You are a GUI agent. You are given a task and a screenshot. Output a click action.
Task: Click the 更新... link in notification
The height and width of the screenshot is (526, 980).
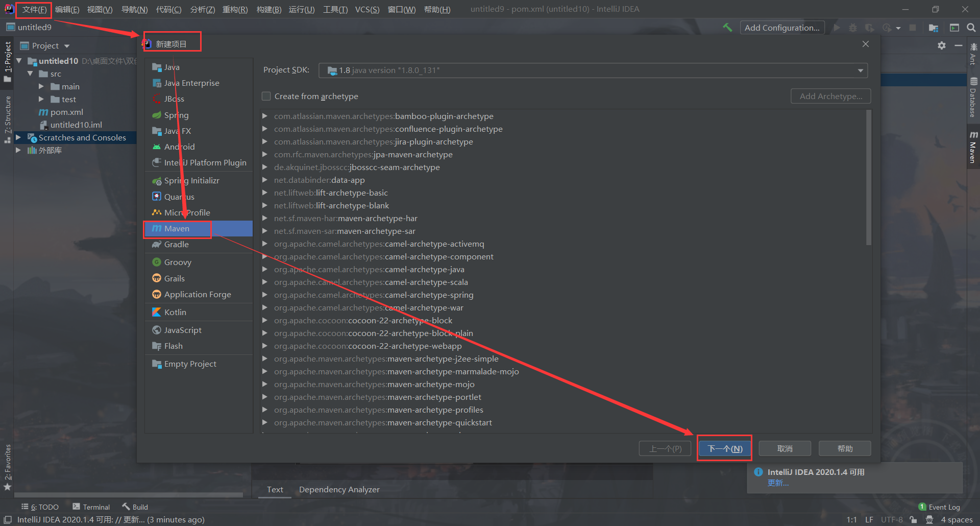point(778,483)
